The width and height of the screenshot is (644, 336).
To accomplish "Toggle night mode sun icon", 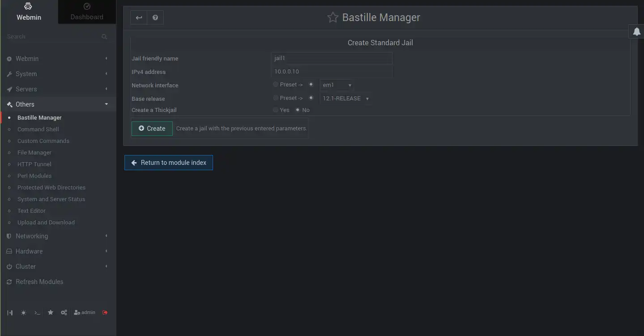I will (23, 313).
